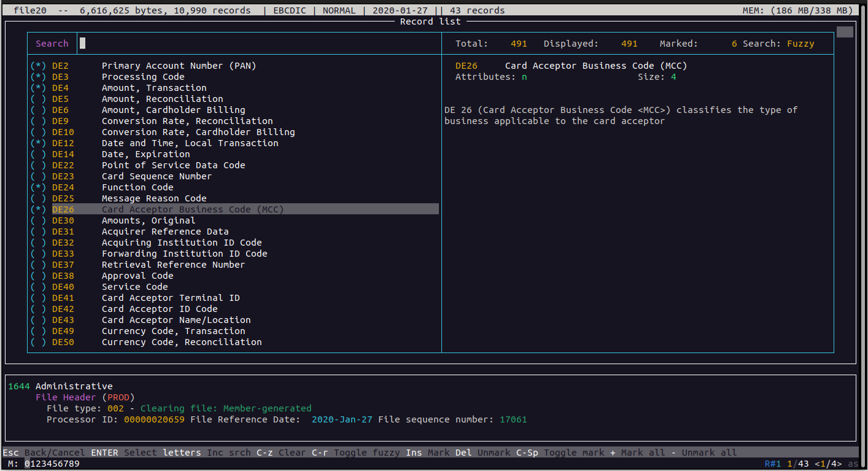Click Toggle fuzzy shortcut hint
The width and height of the screenshot is (868, 471).
367,453
